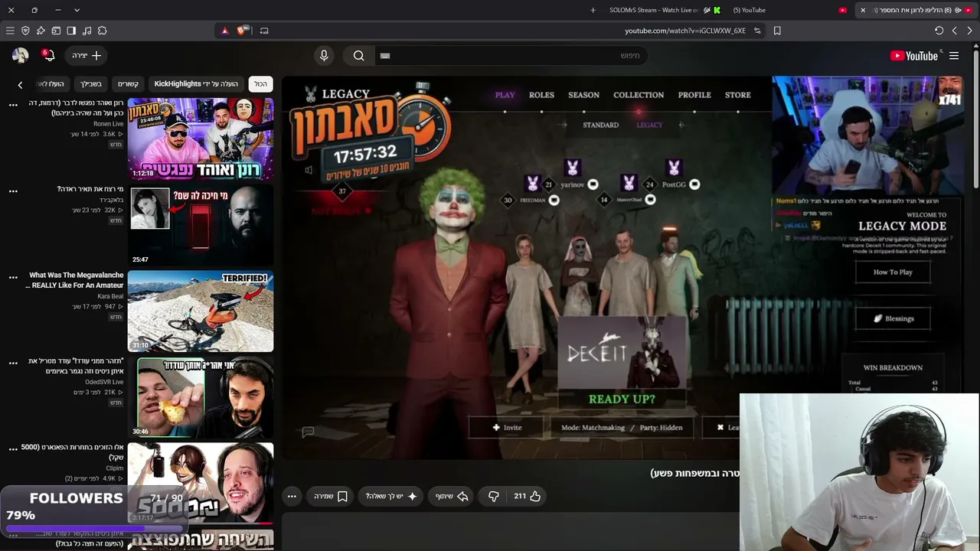
Task: Open options menu for בלאקבירד video
Action: (x=13, y=191)
